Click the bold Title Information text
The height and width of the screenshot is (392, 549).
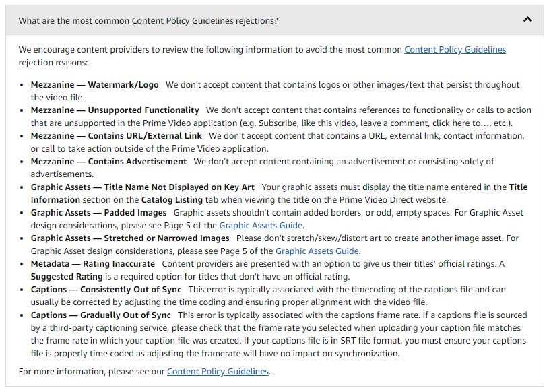(x=518, y=187)
